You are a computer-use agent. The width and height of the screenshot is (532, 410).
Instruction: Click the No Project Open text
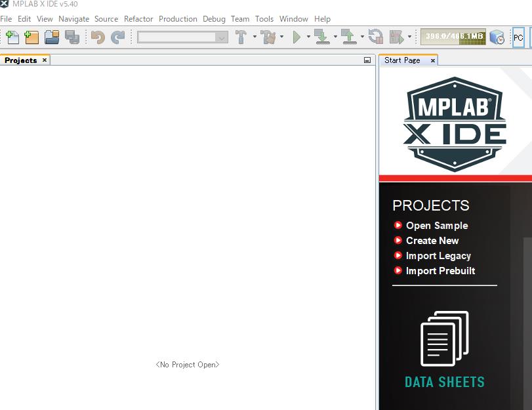click(x=188, y=365)
